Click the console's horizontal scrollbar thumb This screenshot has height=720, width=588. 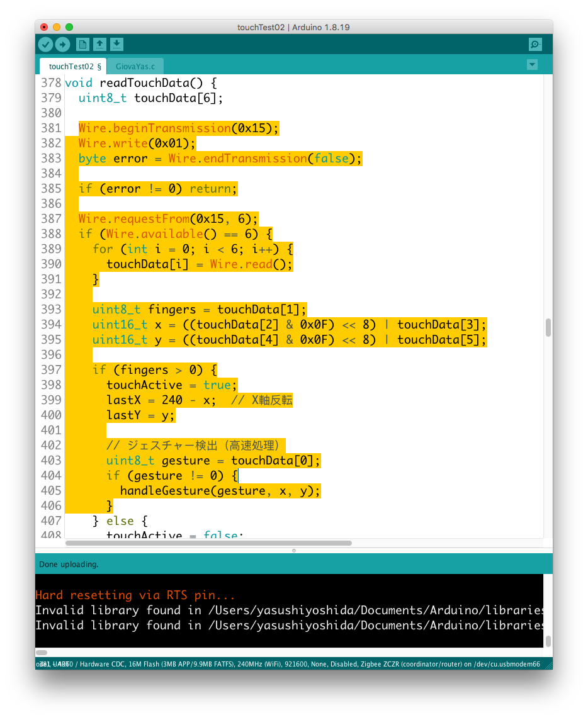coord(42,653)
